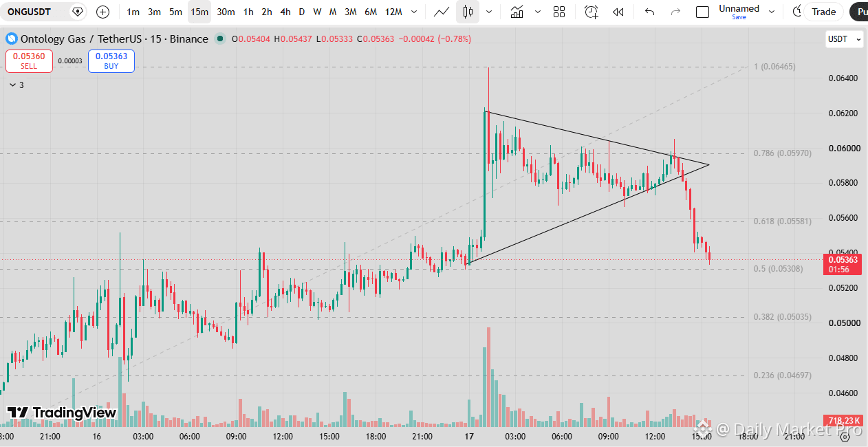Click the diamond icon beside the ONGUSDT symbol
This screenshot has width=868, height=447.
[x=78, y=12]
